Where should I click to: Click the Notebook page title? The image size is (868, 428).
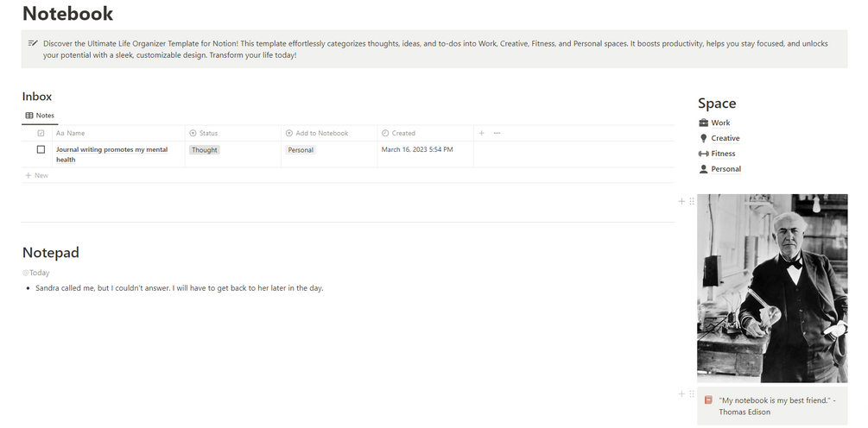point(67,13)
